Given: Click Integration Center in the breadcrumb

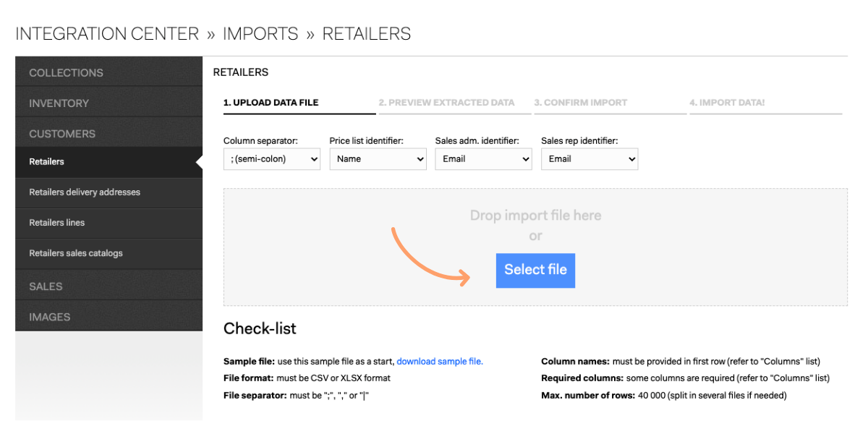Looking at the screenshot, I should coord(107,34).
